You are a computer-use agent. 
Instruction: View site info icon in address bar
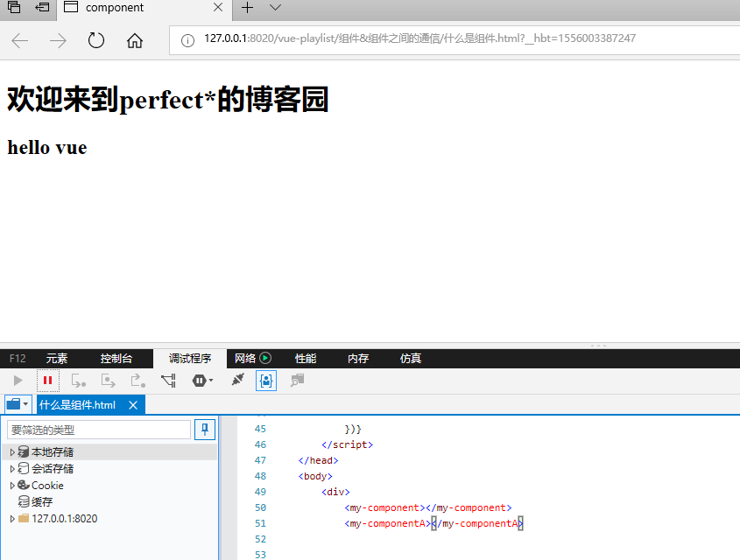click(x=187, y=40)
